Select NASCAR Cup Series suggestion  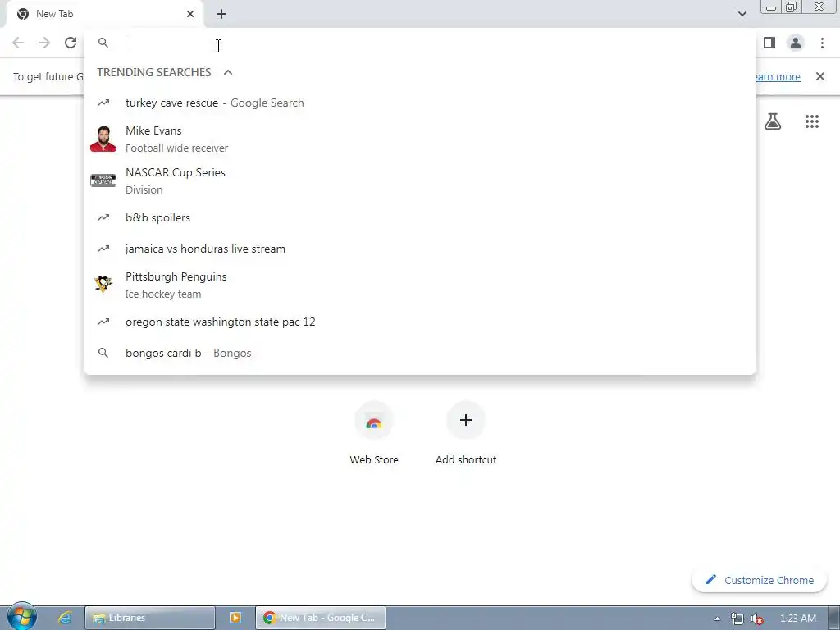pos(420,181)
